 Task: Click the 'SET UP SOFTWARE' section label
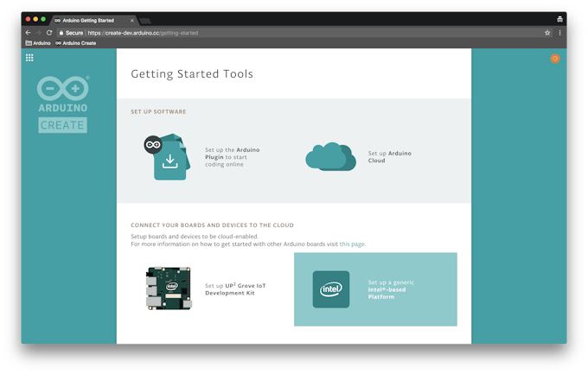(158, 111)
